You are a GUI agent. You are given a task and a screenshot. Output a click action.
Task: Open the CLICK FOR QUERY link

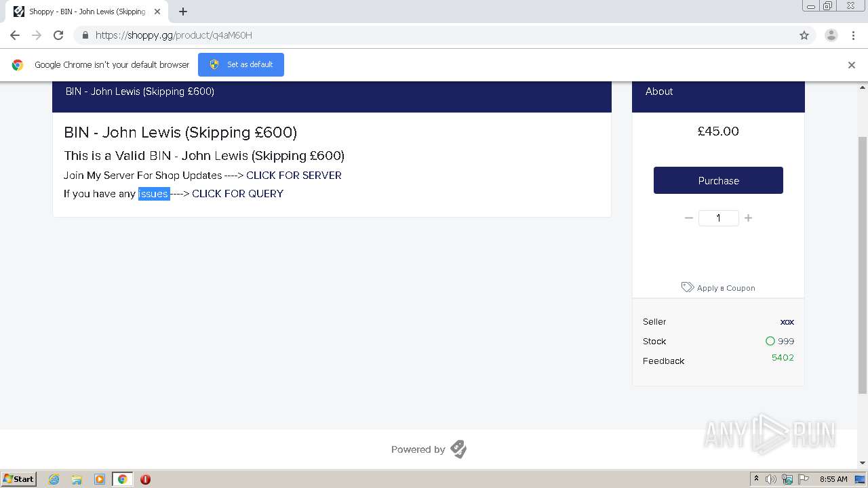click(237, 194)
